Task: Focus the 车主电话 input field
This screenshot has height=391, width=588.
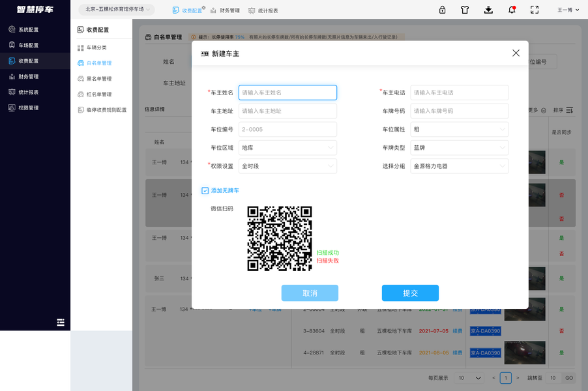Action: pyautogui.click(x=460, y=93)
